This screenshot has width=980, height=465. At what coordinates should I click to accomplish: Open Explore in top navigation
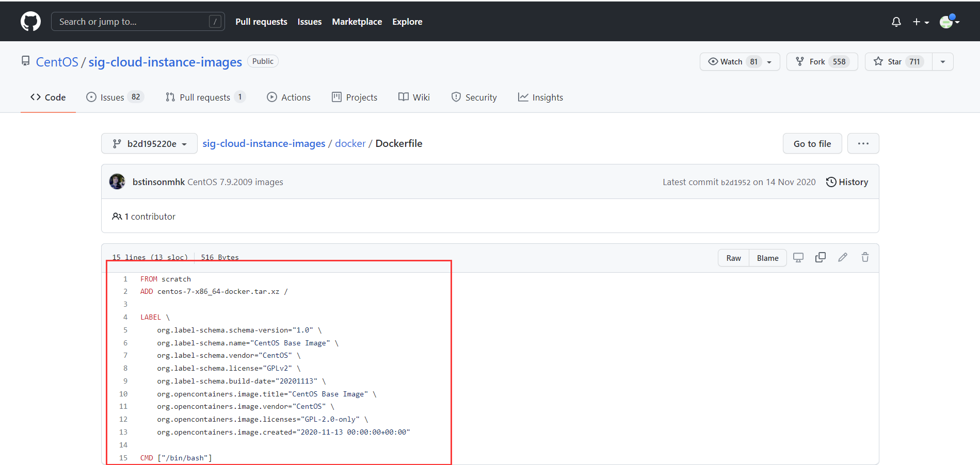click(407, 22)
